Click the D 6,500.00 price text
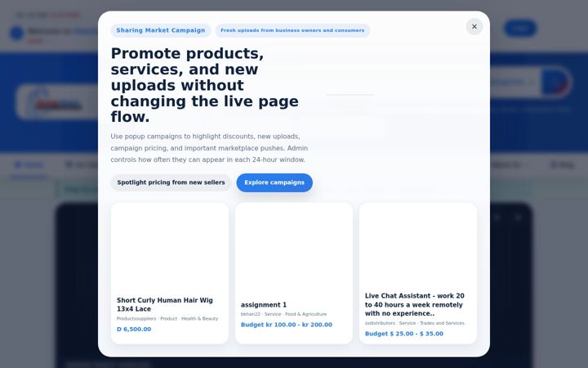 (134, 330)
